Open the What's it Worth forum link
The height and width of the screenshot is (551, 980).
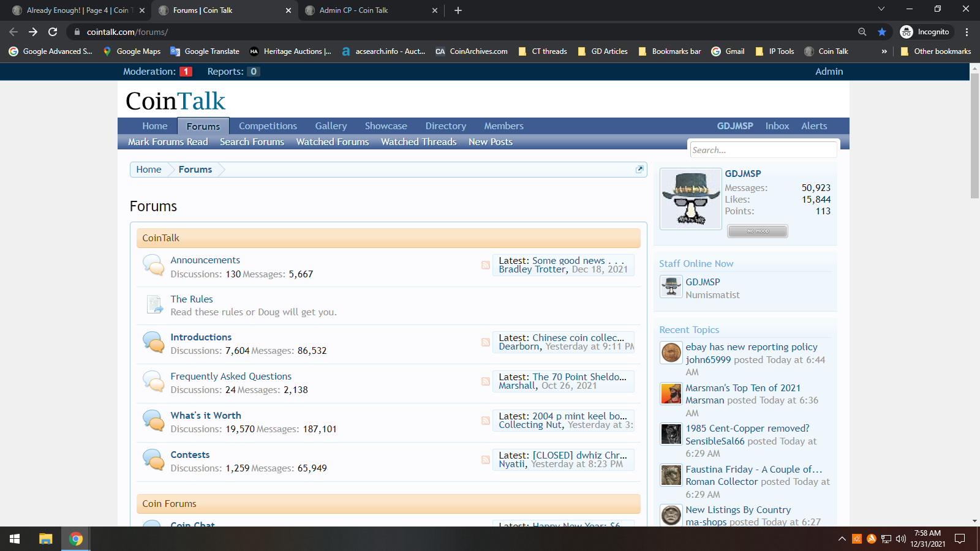click(206, 416)
